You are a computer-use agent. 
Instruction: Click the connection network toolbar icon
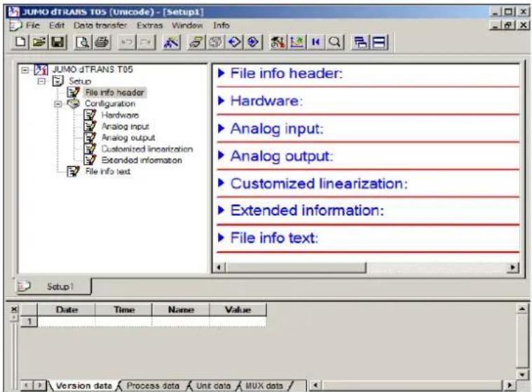(x=171, y=42)
